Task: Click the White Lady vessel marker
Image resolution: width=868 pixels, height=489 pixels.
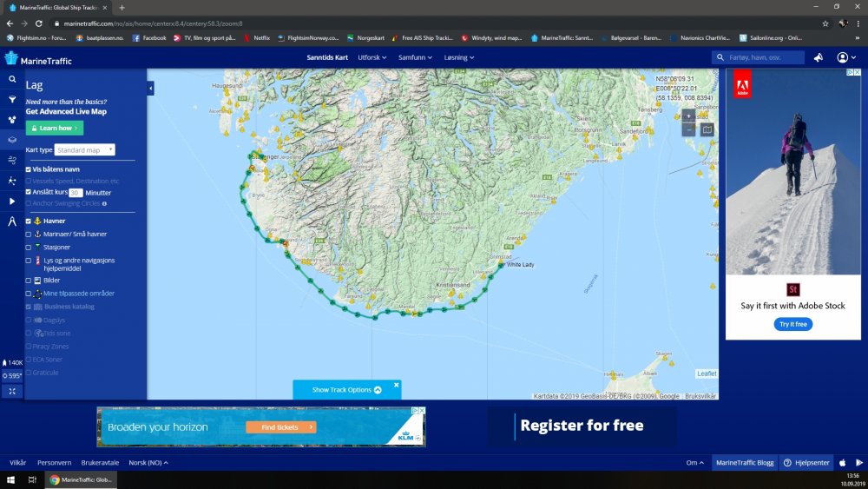Action: tap(501, 265)
